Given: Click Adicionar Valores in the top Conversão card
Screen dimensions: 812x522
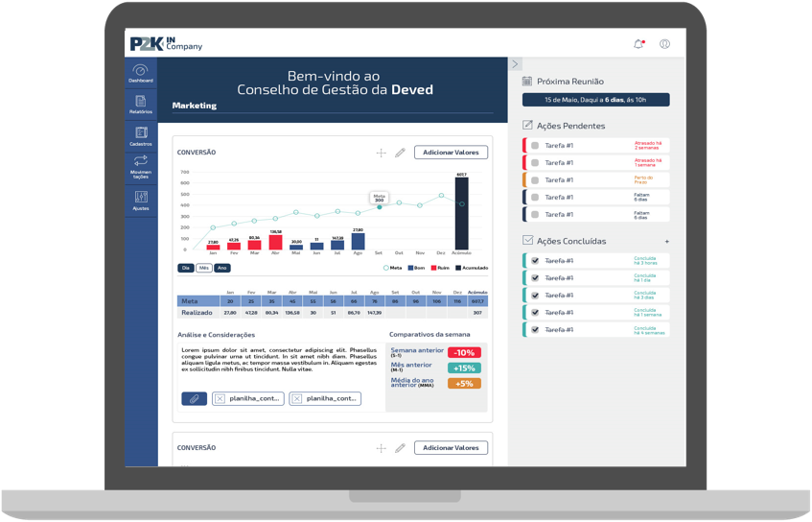Looking at the screenshot, I should (x=451, y=153).
